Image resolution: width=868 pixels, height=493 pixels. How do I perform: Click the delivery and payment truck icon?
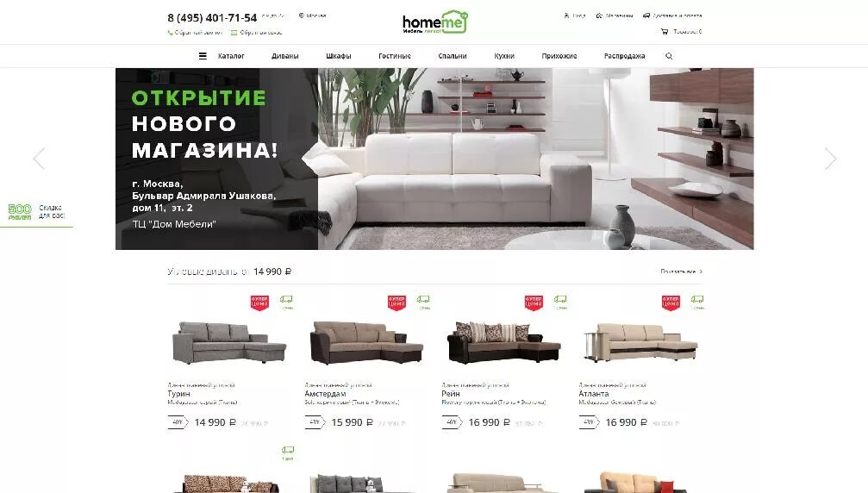tap(646, 16)
